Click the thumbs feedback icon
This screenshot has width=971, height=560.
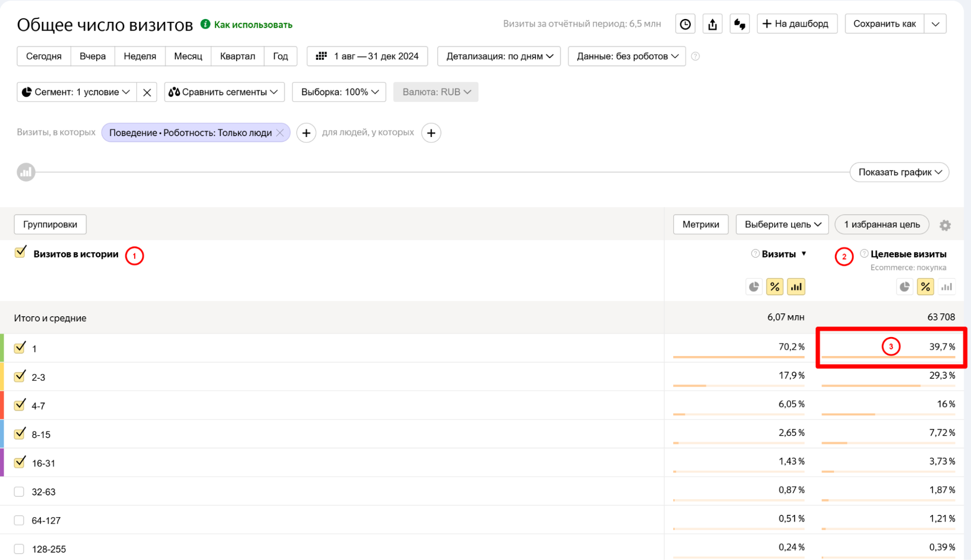pyautogui.click(x=739, y=24)
